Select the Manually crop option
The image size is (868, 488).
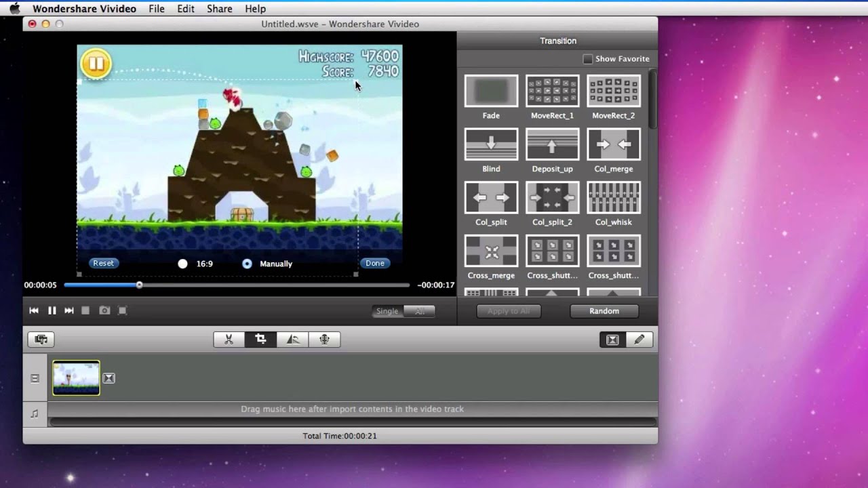click(x=247, y=264)
